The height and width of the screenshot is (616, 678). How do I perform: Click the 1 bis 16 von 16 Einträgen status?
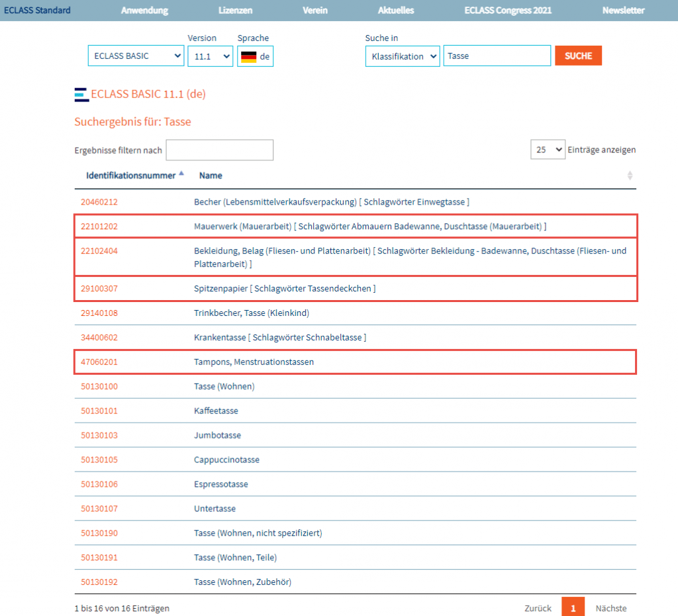tap(122, 608)
